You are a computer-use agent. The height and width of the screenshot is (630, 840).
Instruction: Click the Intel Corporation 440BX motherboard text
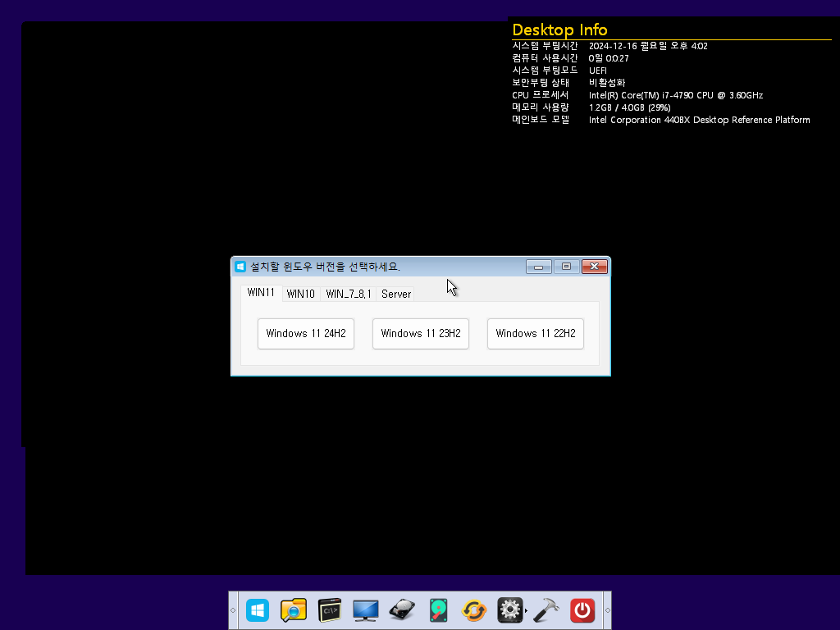699,120
